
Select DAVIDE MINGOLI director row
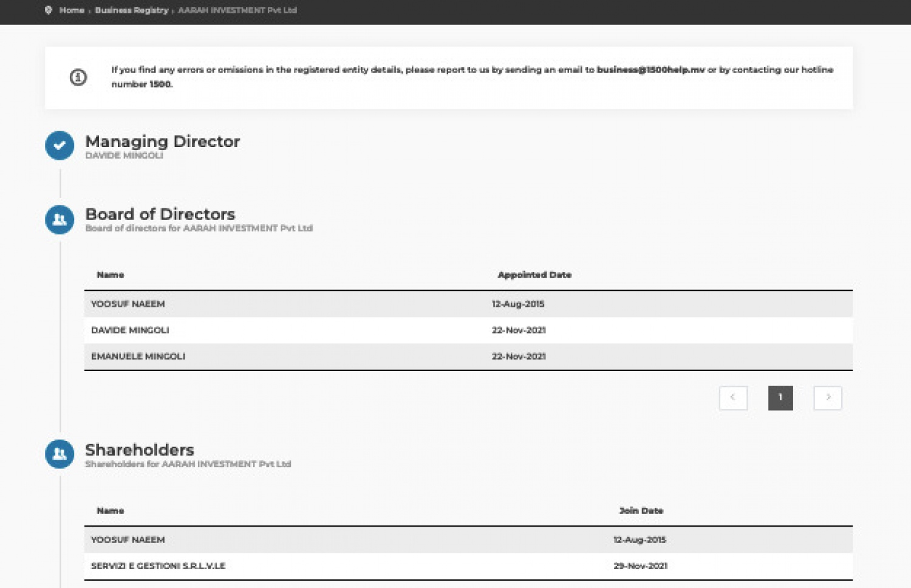coord(130,330)
